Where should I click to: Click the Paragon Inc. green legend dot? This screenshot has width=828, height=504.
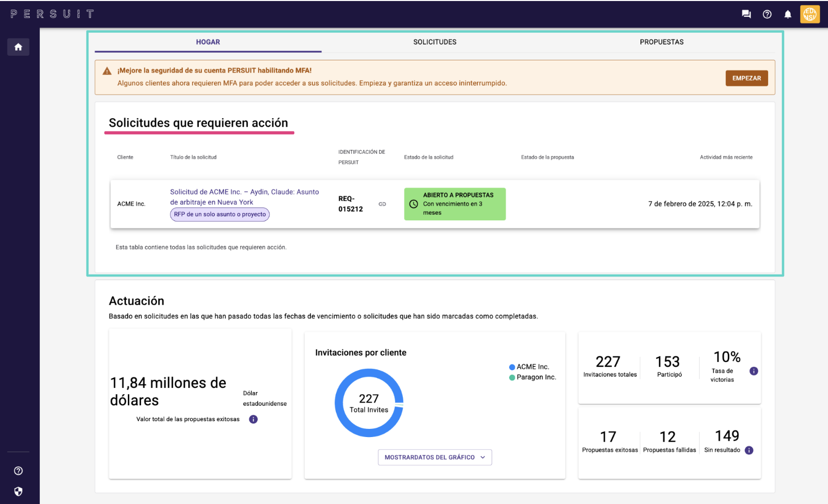[512, 378]
